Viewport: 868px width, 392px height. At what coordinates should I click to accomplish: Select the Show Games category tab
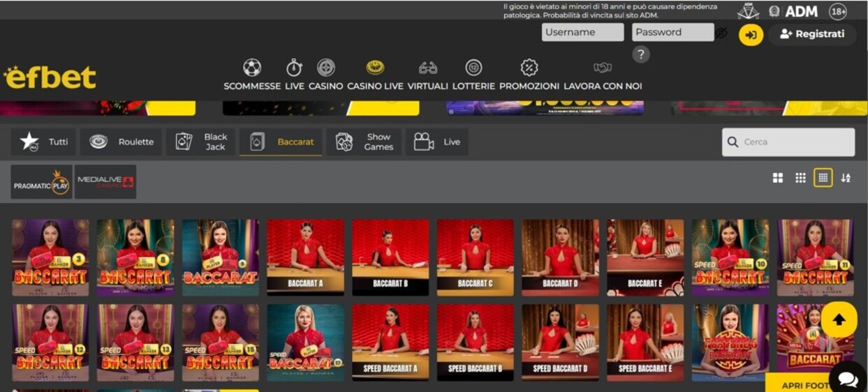(x=364, y=142)
